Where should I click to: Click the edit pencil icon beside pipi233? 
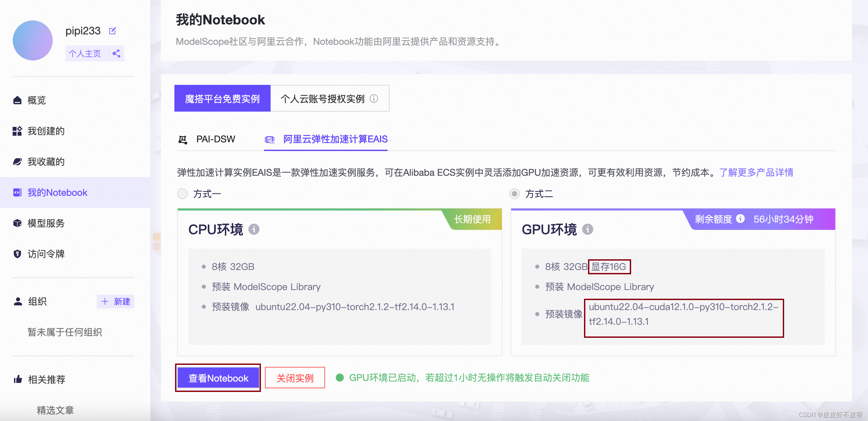click(x=113, y=31)
